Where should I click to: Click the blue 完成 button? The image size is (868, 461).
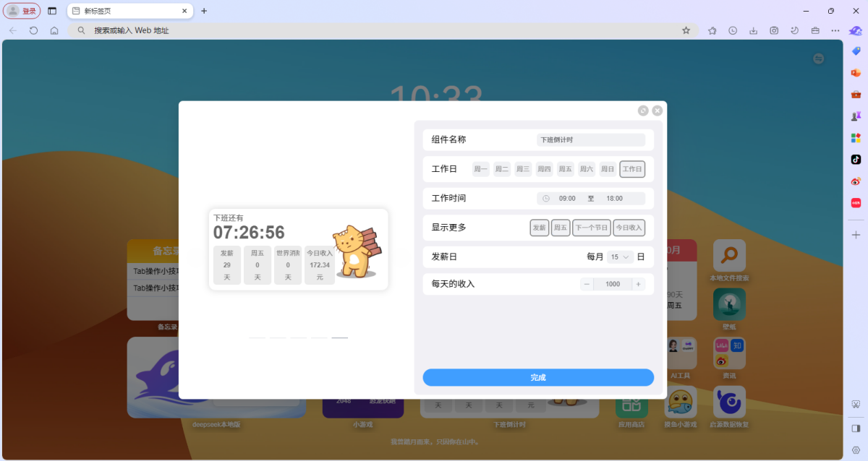pyautogui.click(x=538, y=377)
